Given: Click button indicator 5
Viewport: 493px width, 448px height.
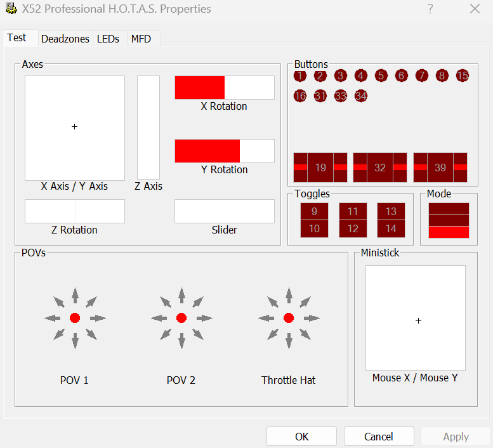Looking at the screenshot, I should 381,76.
